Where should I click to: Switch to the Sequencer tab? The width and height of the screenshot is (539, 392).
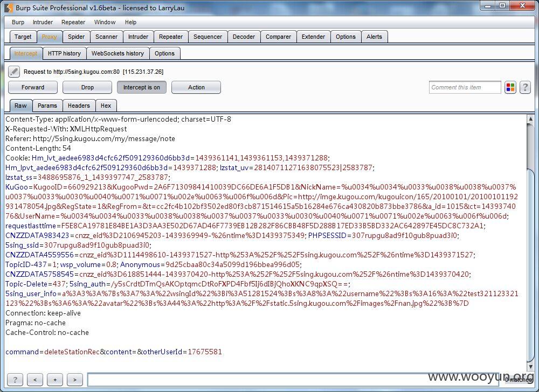208,37
